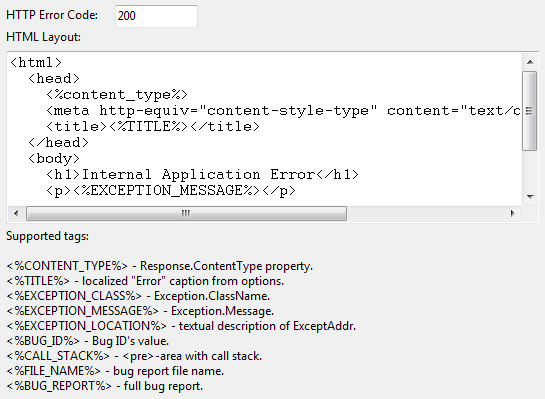Click the horizontal scrollbar thumb
This screenshot has width=545, height=399.
pos(186,213)
